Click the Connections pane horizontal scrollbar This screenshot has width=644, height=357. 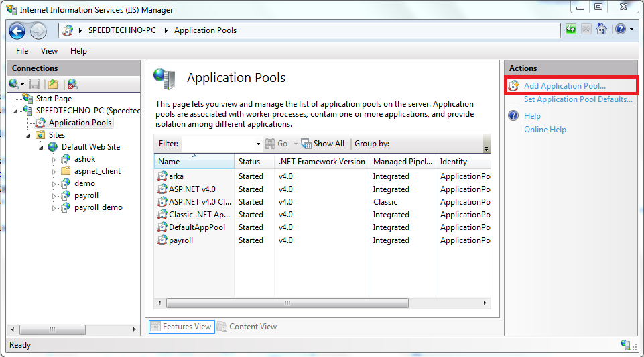point(52,330)
